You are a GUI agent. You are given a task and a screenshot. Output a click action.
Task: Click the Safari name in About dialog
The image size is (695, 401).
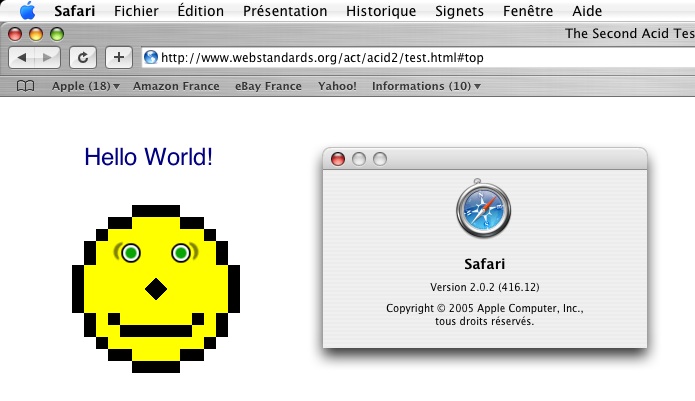point(484,264)
